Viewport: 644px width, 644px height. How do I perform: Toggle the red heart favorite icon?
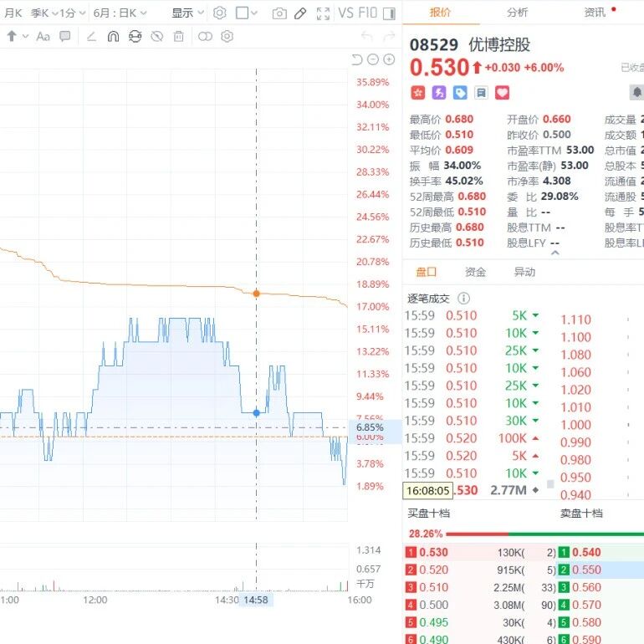pos(502,93)
